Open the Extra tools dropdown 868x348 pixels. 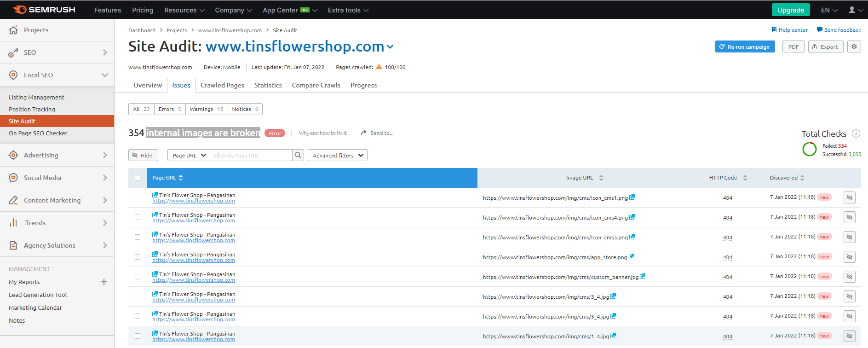tap(348, 10)
